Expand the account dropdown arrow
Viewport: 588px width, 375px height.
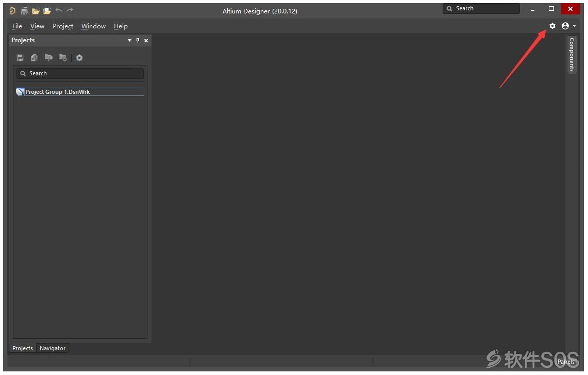574,26
